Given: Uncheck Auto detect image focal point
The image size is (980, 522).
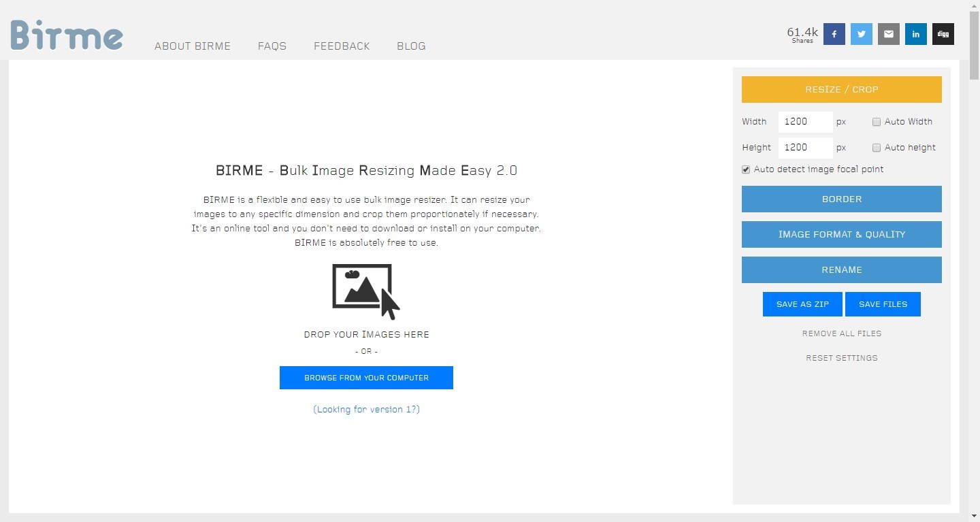Looking at the screenshot, I should (x=746, y=169).
